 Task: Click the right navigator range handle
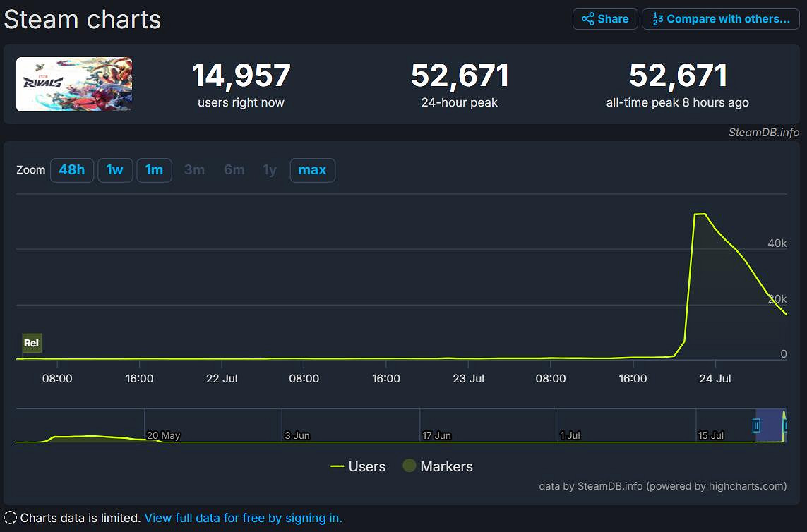784,425
